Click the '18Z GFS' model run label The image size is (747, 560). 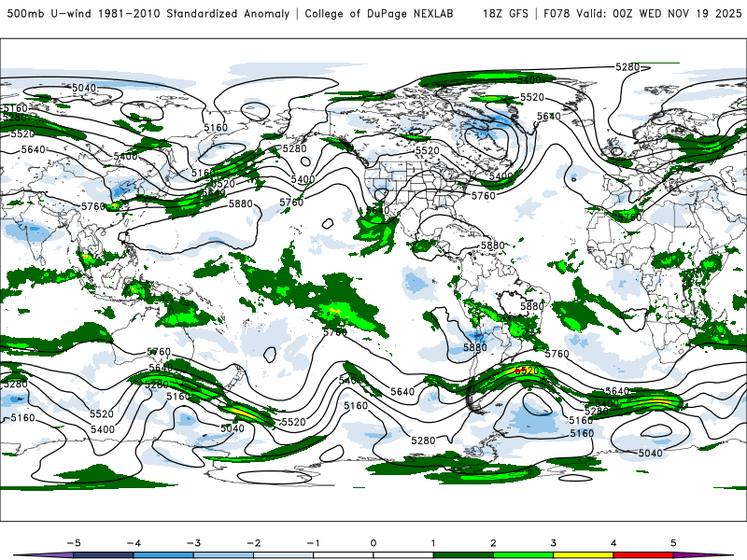point(505,14)
